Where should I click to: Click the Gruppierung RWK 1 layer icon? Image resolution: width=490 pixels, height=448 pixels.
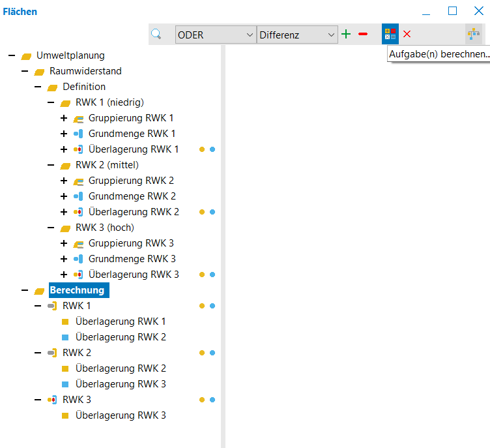point(78,118)
